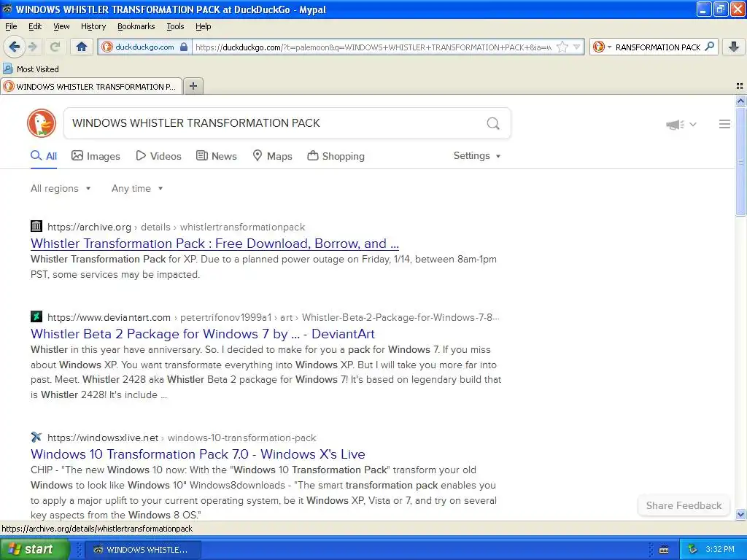Submit search with DuckDuckGo magnifier icon
The width and height of the screenshot is (747, 560).
click(x=493, y=124)
